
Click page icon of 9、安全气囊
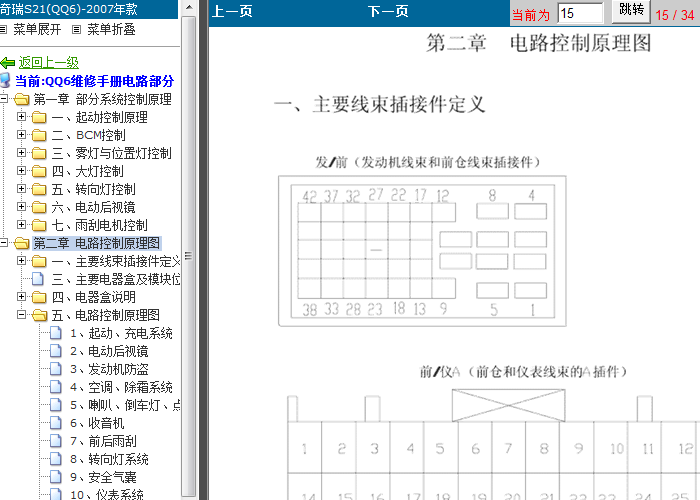tap(56, 477)
